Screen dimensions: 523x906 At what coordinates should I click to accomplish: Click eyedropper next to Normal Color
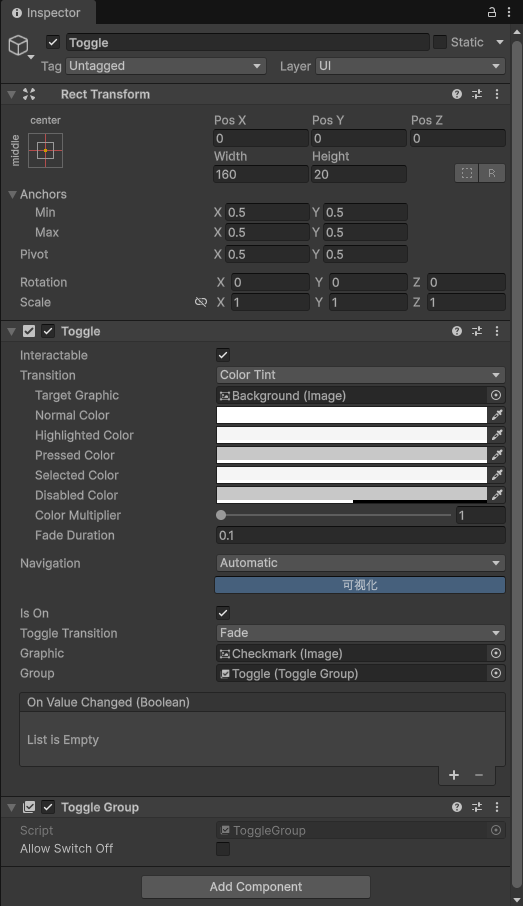(x=496, y=415)
